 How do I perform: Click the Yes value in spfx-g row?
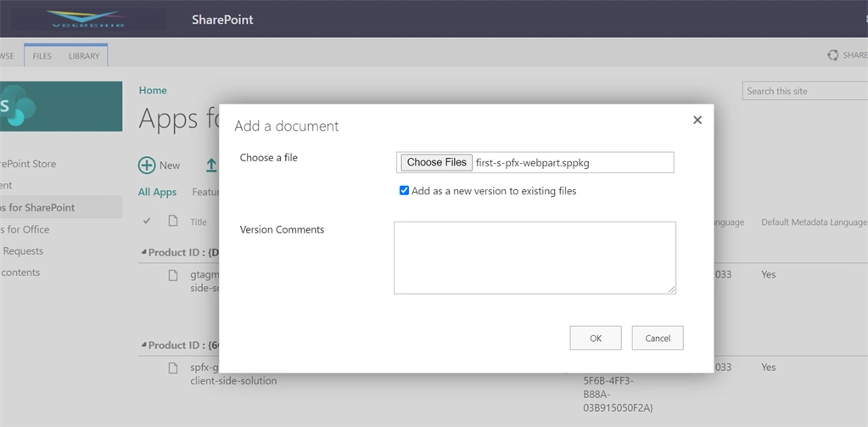(x=769, y=368)
